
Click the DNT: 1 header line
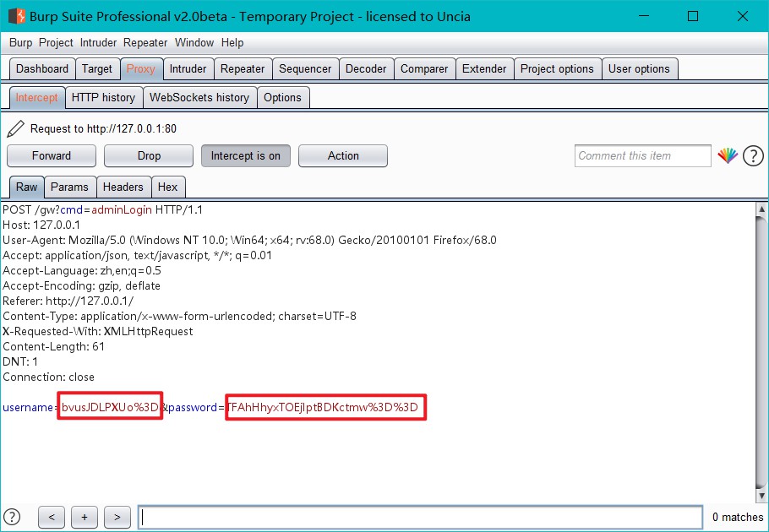pos(20,362)
